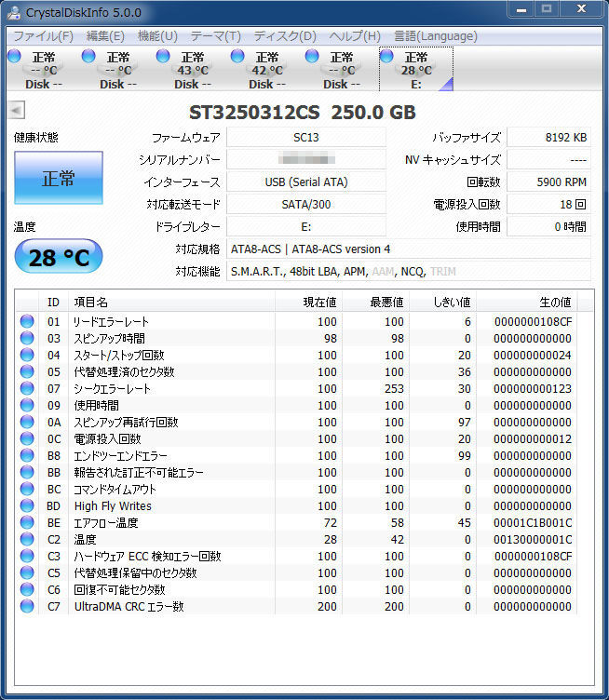Click the 現在値 column header
The width and height of the screenshot is (609, 700).
coord(309,303)
